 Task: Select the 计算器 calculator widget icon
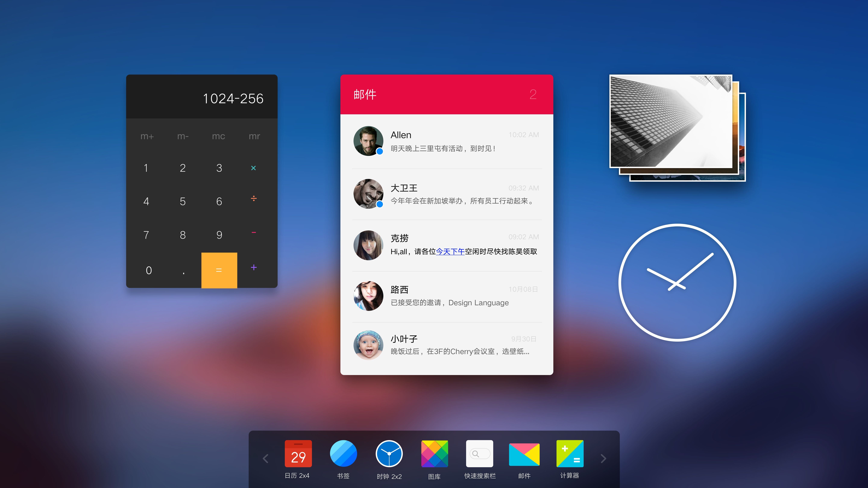(570, 453)
